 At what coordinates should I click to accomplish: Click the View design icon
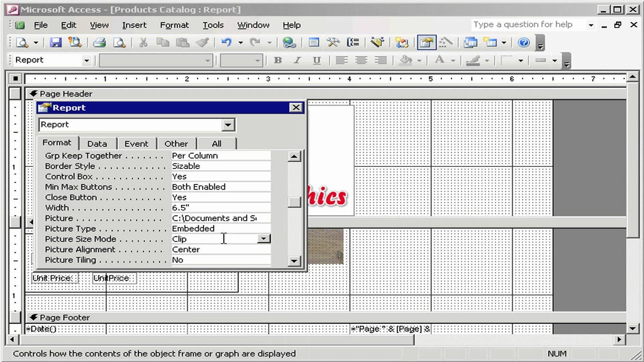coord(22,43)
